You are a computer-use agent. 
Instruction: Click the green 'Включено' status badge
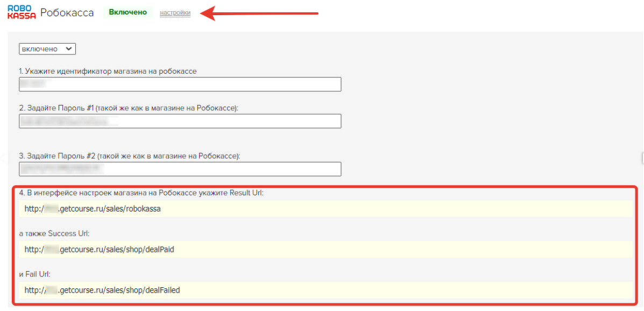point(128,12)
